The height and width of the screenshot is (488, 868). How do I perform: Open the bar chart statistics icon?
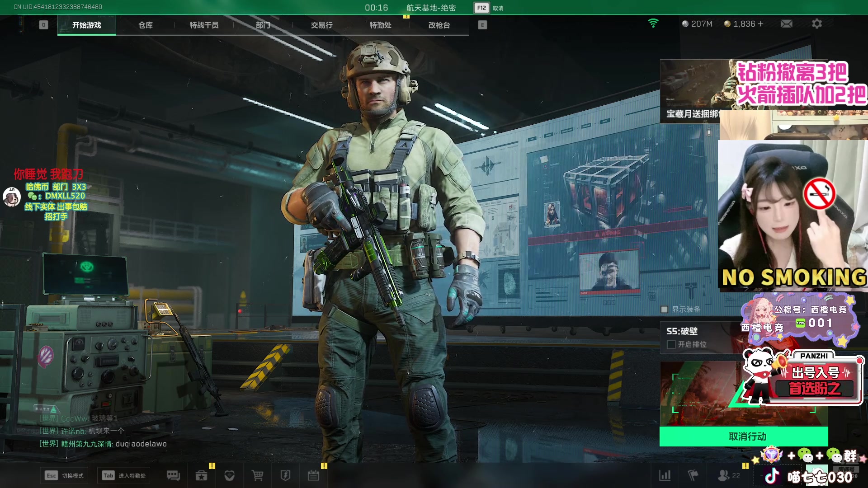point(665,475)
